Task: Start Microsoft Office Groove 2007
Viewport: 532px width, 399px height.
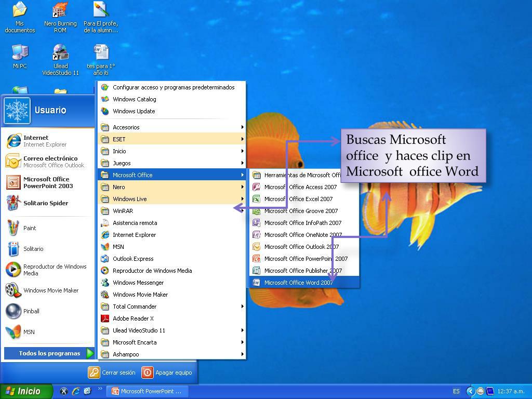Action: pos(304,211)
